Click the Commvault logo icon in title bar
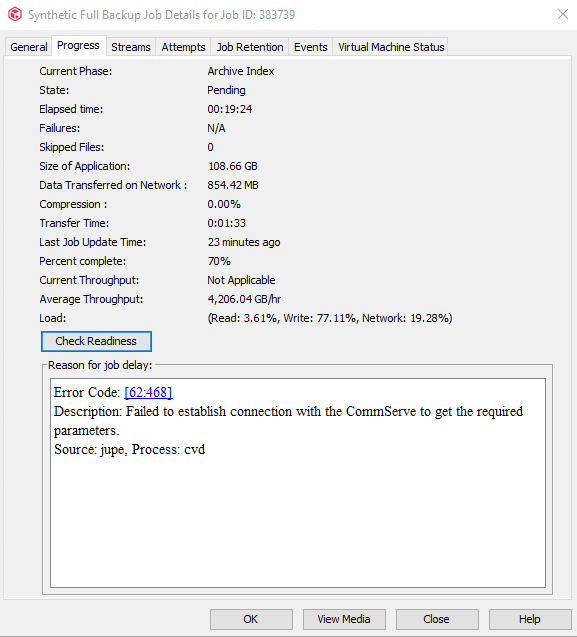This screenshot has width=577, height=637. click(15, 14)
